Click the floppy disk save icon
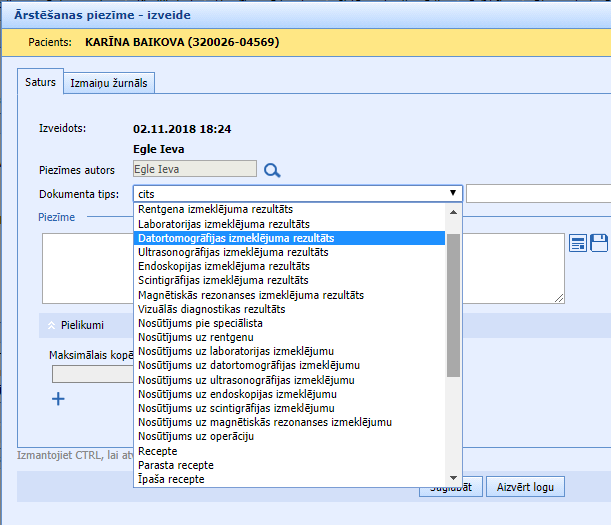 [599, 243]
